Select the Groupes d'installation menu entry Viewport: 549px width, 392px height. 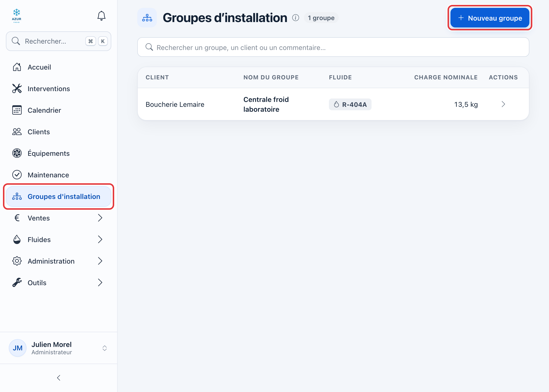59,196
